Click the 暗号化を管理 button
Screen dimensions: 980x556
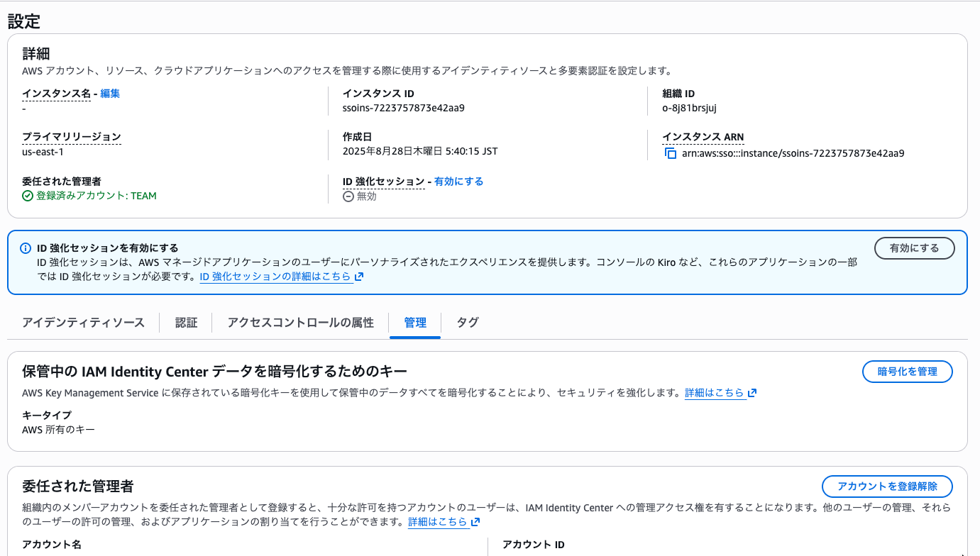[907, 371]
